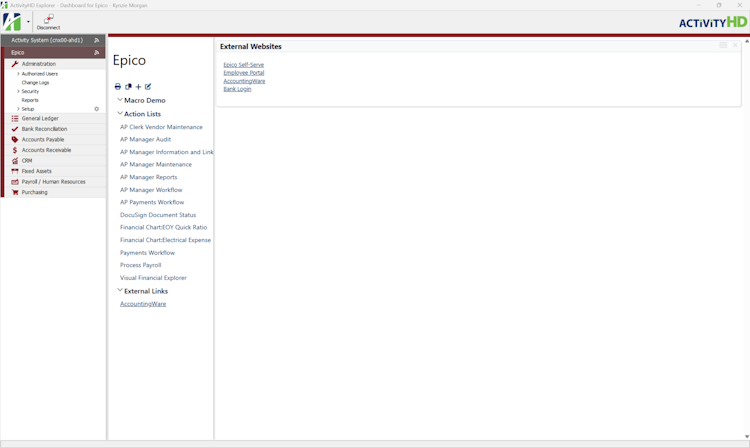Open the Payments Workflow item
The height and width of the screenshot is (448, 750).
click(147, 253)
